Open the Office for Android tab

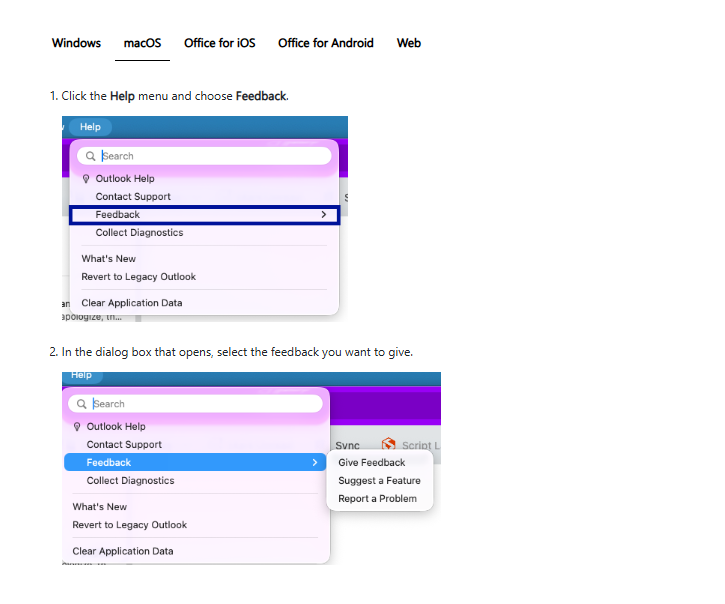pyautogui.click(x=326, y=43)
